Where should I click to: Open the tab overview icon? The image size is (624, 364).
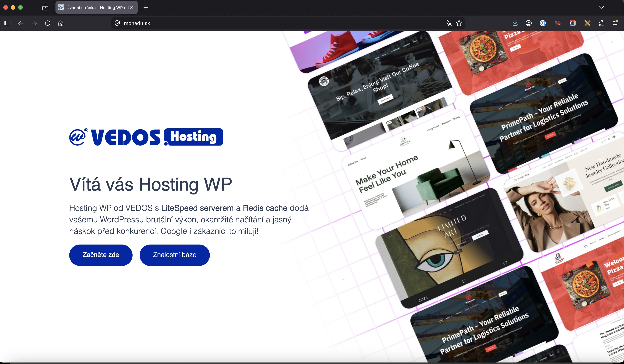click(x=45, y=8)
